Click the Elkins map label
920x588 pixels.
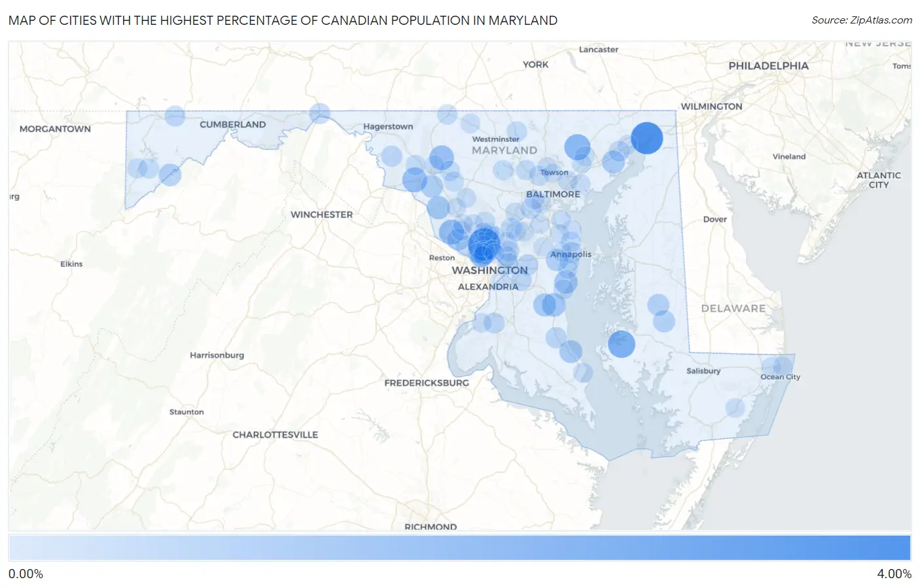[71, 264]
